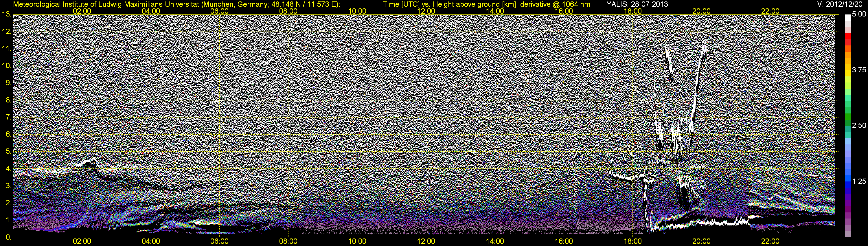The height and width of the screenshot is (246, 868).
Task: Select the 18:00 label on the top time axis
Action: pyautogui.click(x=633, y=11)
